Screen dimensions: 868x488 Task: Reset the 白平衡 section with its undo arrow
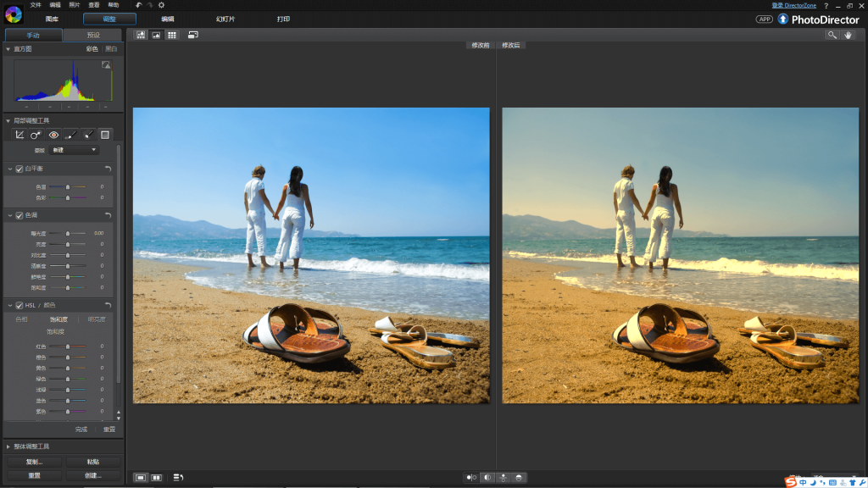tap(108, 169)
